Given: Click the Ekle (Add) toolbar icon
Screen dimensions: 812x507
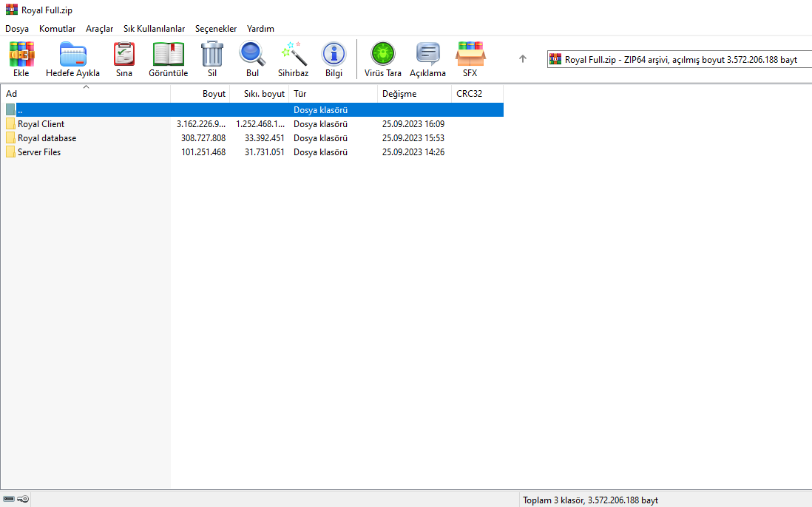Looking at the screenshot, I should (x=21, y=54).
